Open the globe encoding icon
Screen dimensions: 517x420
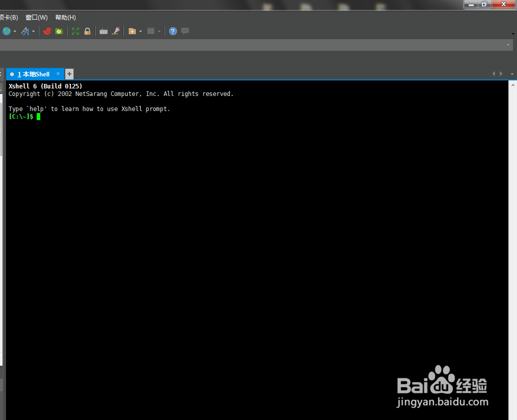point(7,31)
